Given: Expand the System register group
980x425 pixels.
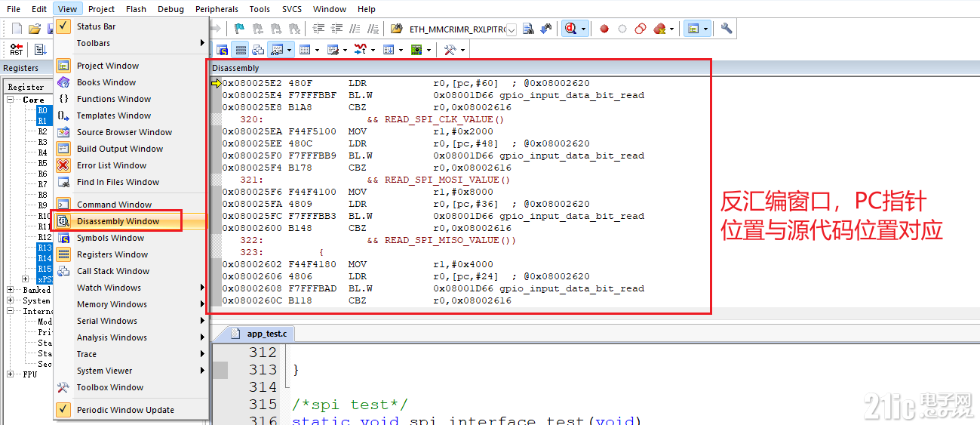Looking at the screenshot, I should point(11,300).
